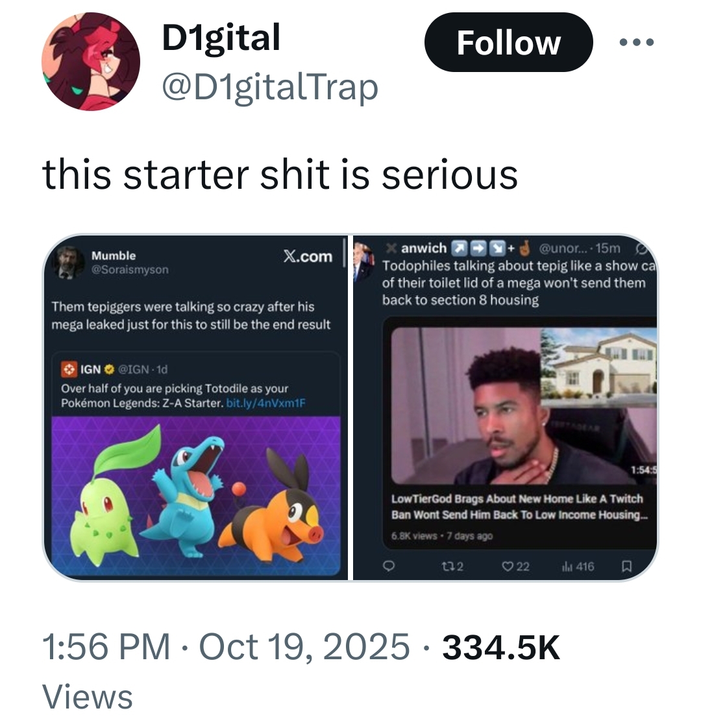Tap the @D1gitalTrap handle
The height and width of the screenshot is (728, 701).
point(269,87)
